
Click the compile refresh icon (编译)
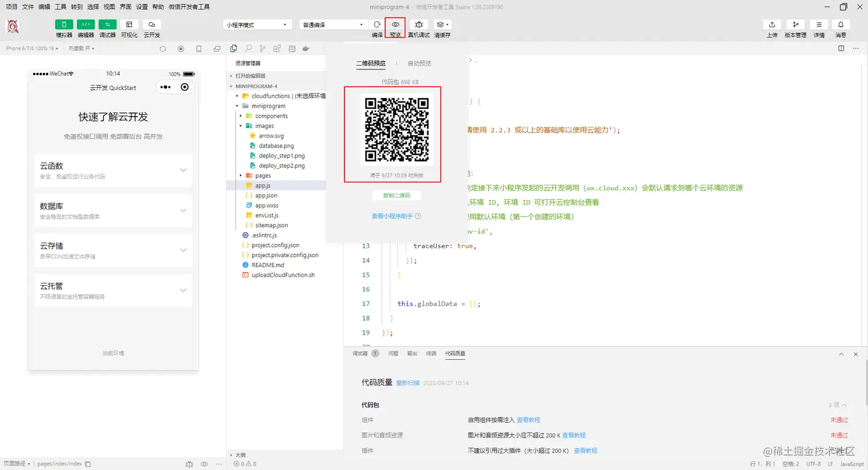tap(377, 25)
